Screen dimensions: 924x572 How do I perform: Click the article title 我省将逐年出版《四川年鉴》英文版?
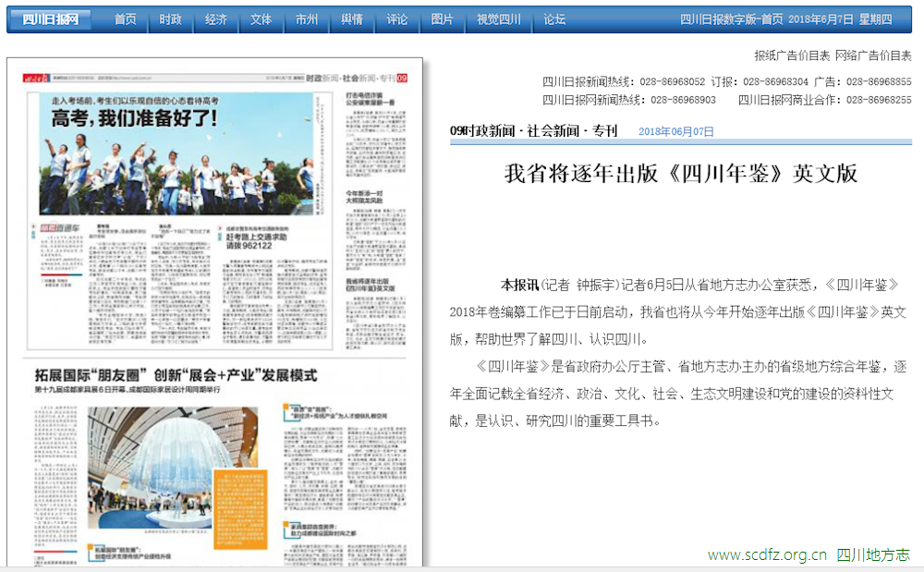pos(681,173)
